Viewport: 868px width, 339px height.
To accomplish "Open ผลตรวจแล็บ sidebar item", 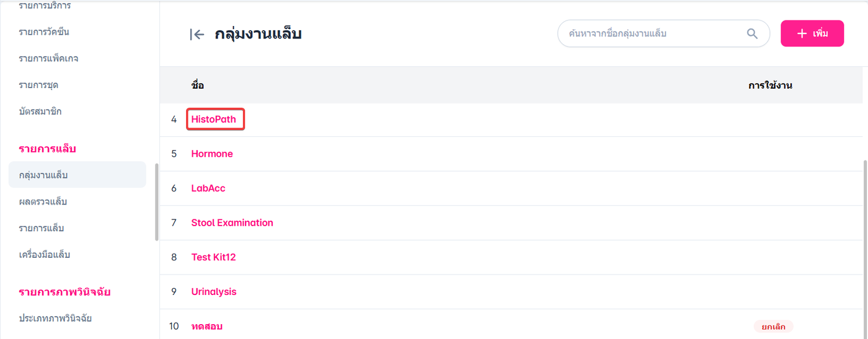I will 43,202.
